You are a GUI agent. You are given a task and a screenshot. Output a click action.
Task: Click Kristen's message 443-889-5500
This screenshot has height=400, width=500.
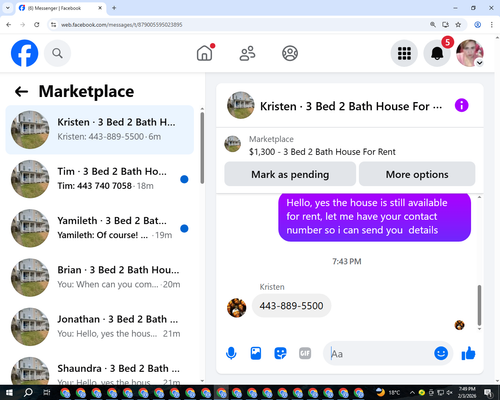(291, 306)
